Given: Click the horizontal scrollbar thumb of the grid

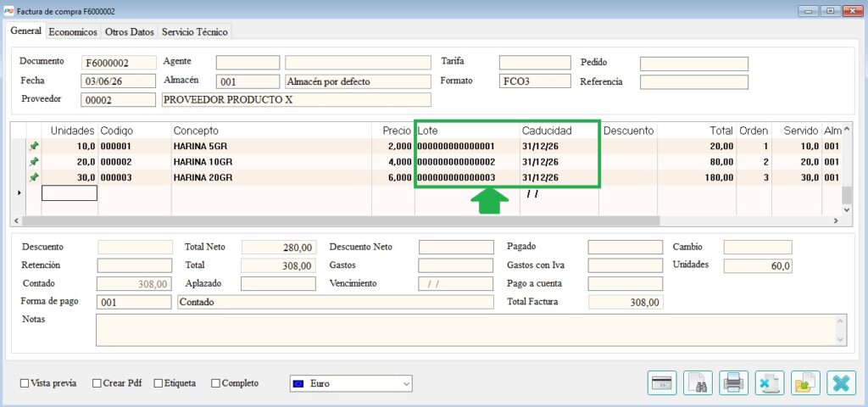Looking at the screenshot, I should [341, 220].
